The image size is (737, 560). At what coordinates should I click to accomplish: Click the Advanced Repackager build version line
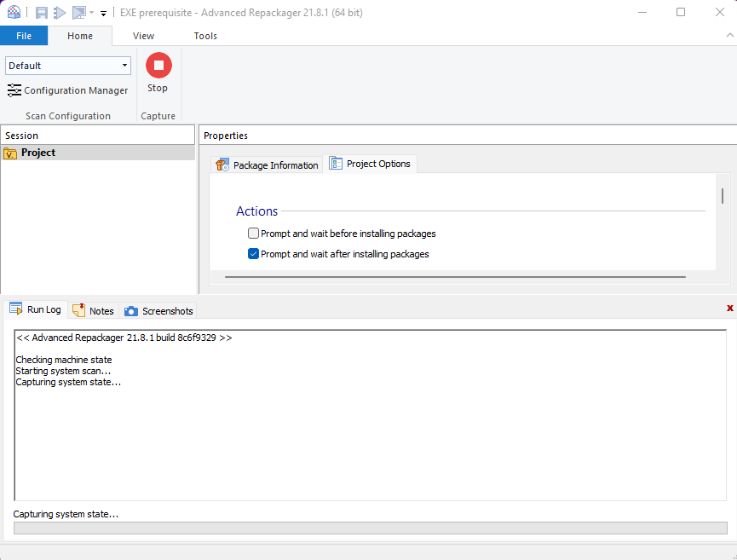(x=124, y=338)
